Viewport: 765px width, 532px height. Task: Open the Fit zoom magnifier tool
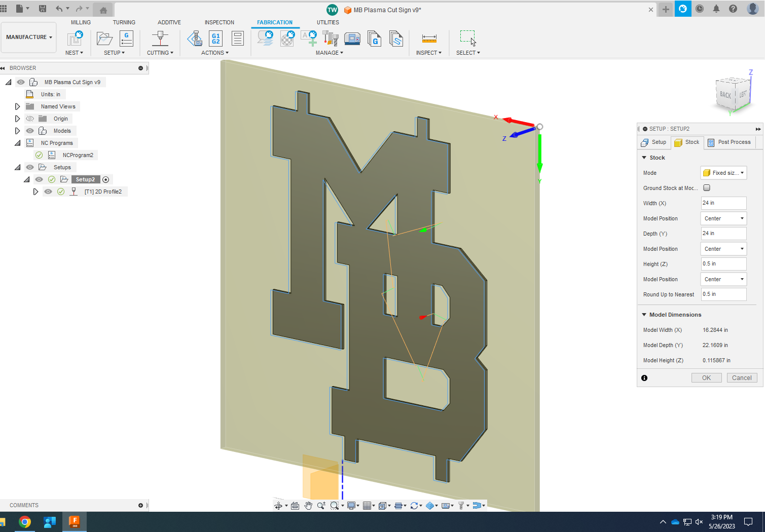pos(335,505)
